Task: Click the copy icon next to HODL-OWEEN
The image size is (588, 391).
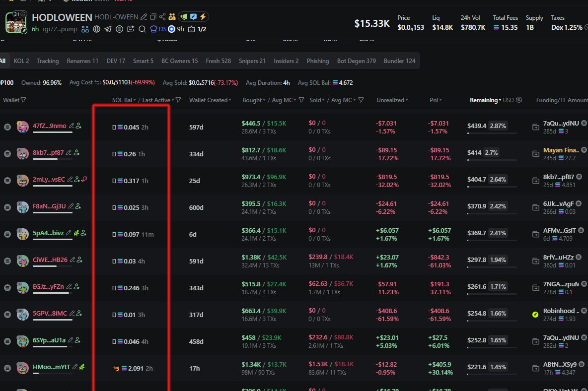Action: click(153, 17)
